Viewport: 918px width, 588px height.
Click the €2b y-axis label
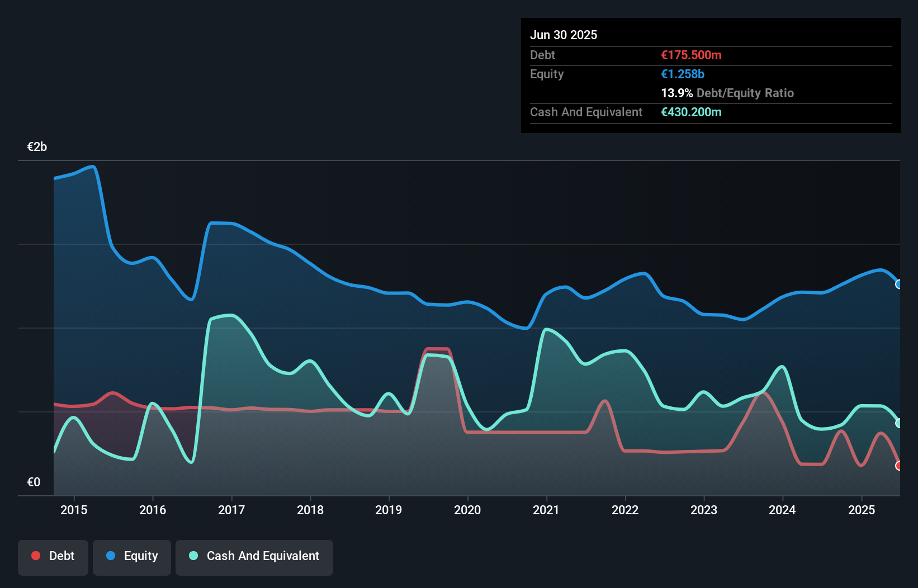[37, 147]
